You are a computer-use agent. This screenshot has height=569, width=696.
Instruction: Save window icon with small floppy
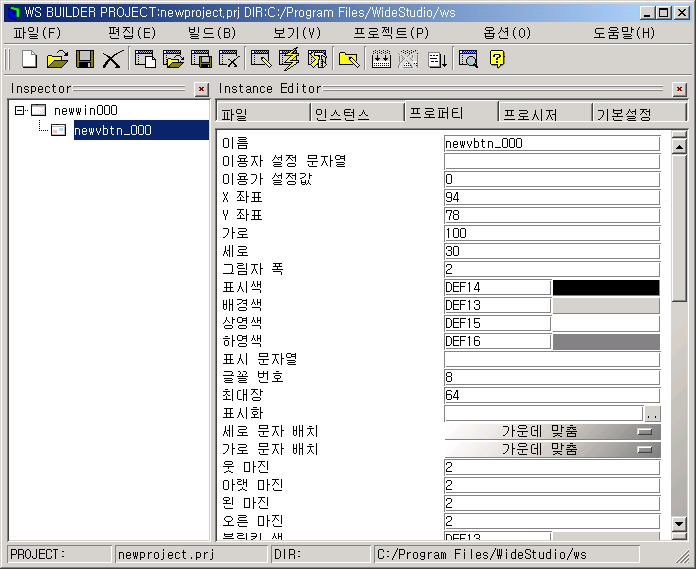tap(201, 59)
